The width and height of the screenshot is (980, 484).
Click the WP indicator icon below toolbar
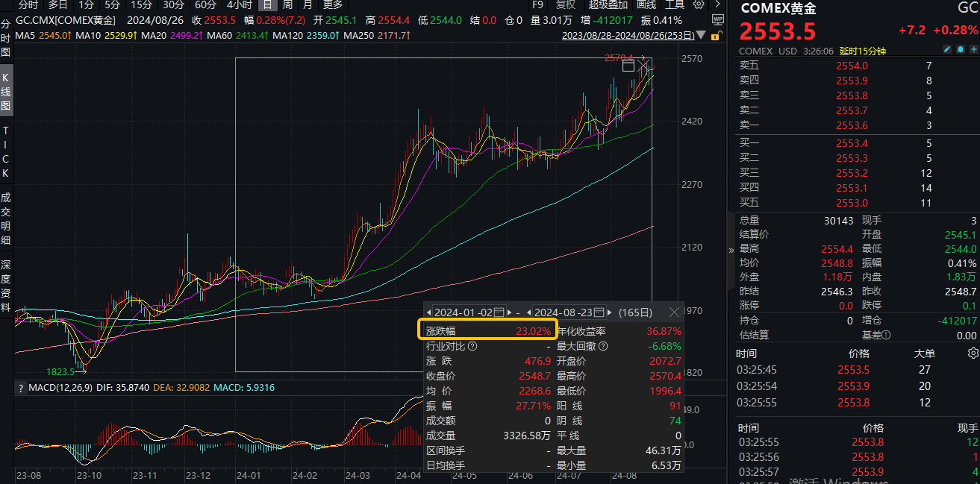pos(718,19)
